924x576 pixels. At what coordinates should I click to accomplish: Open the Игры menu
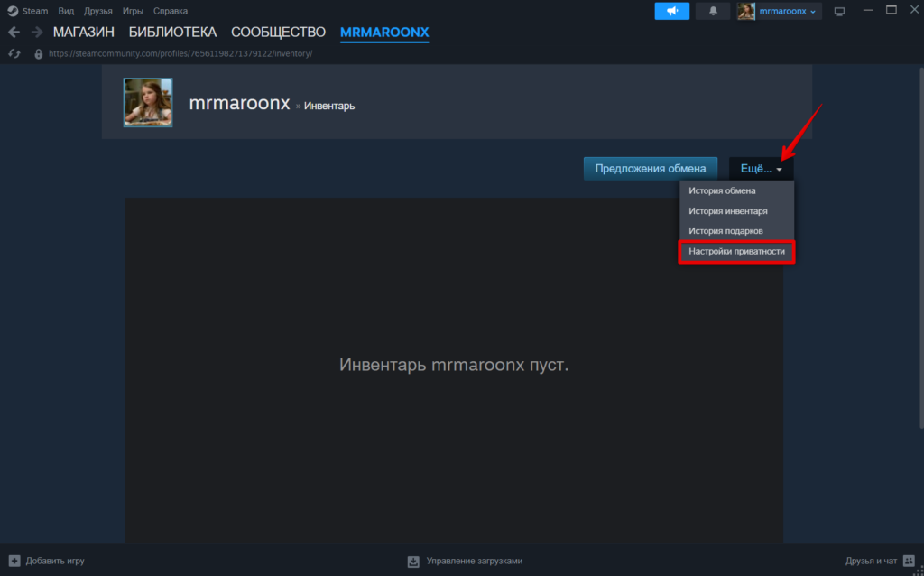pos(134,11)
